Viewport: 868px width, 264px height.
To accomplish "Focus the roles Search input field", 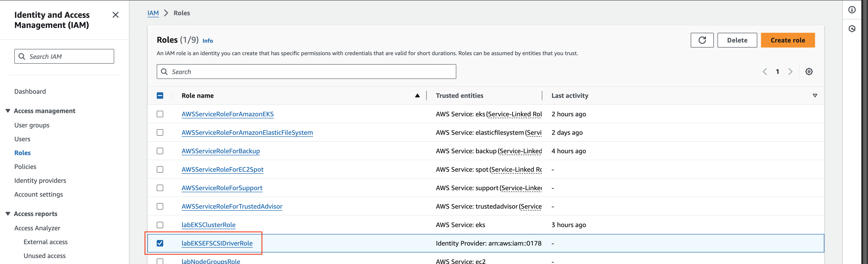I will [x=306, y=72].
